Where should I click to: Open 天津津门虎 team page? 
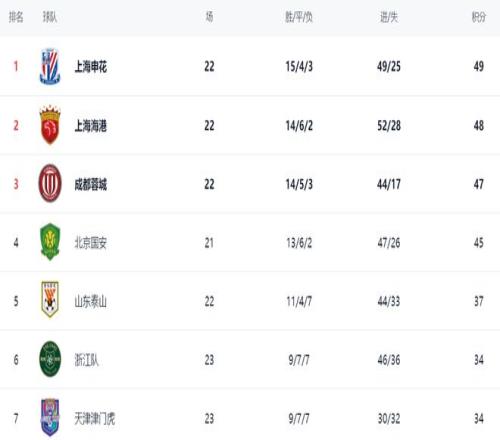click(95, 419)
